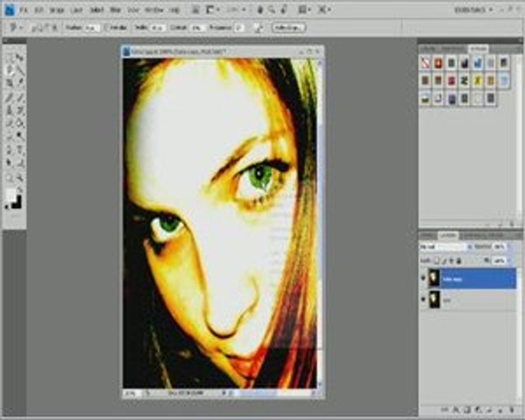Click Photoshop logo at top-left corner
Screen dimensions: 525x420
(9, 10)
